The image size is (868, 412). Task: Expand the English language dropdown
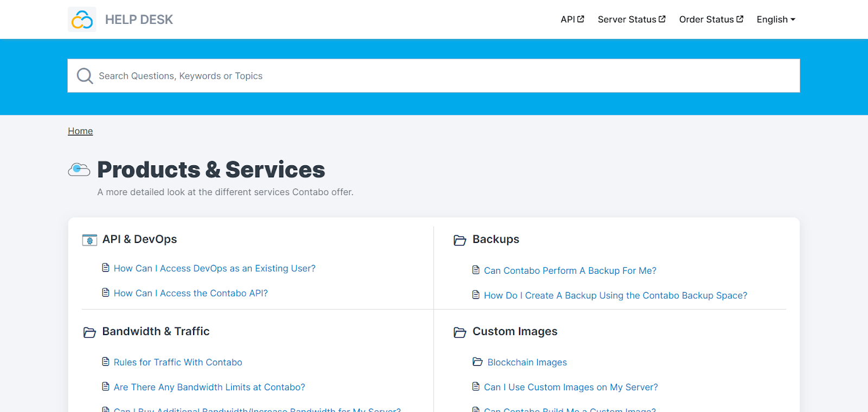776,20
